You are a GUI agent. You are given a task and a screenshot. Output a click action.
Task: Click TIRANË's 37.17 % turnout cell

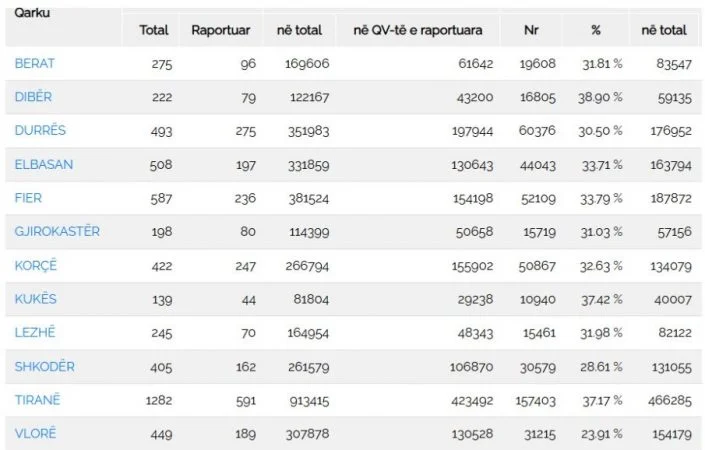[602, 401]
